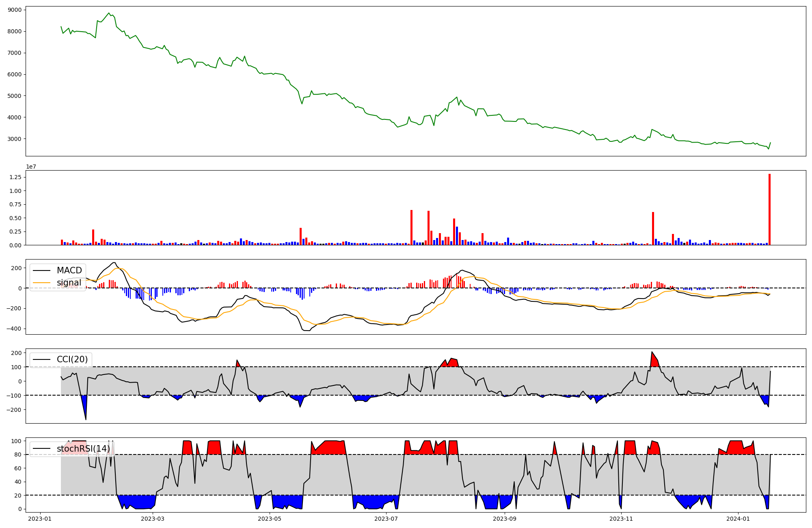Click the MACD legend entry
The image size is (812, 528).
[69, 270]
